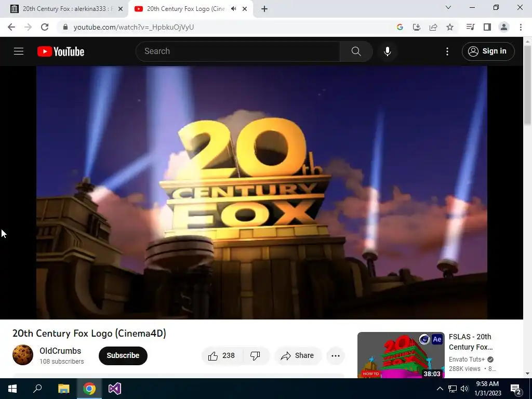Open Visual Studio from taskbar
This screenshot has width=532, height=399.
click(x=115, y=389)
